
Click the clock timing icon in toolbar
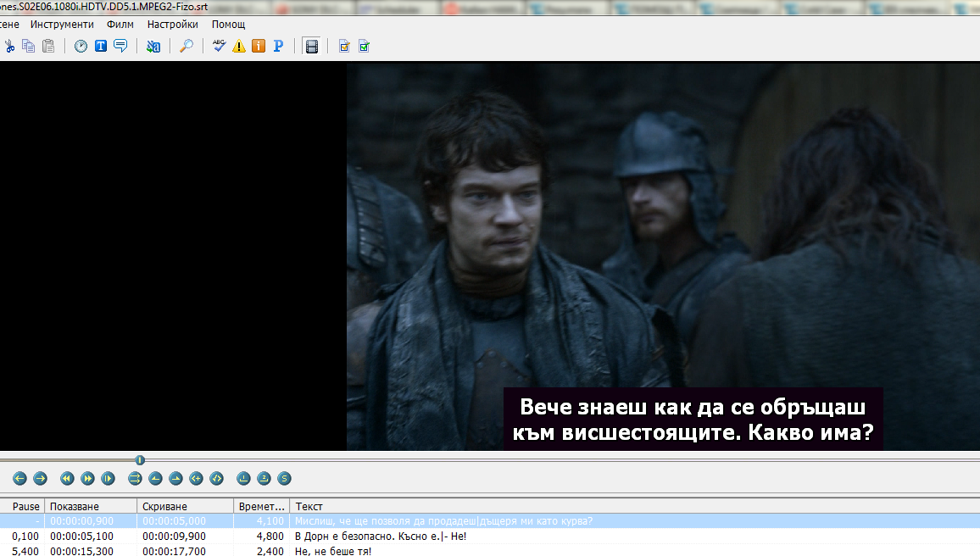81,46
